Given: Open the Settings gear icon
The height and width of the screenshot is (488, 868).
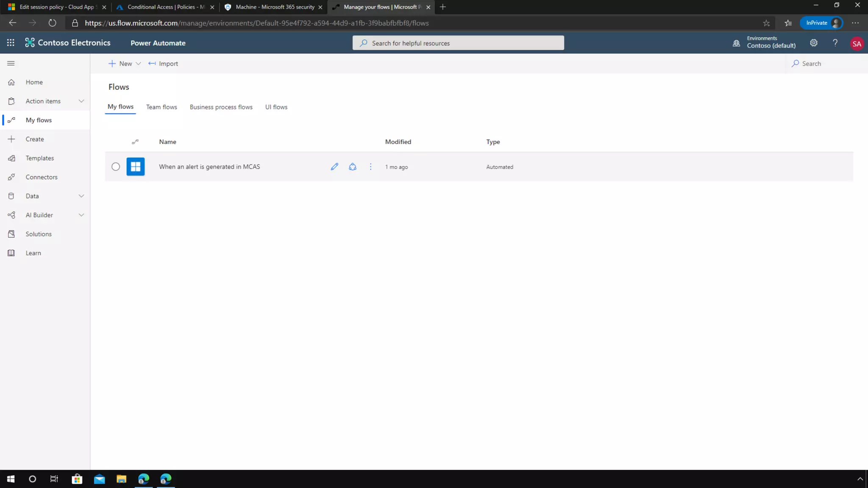Looking at the screenshot, I should [814, 43].
